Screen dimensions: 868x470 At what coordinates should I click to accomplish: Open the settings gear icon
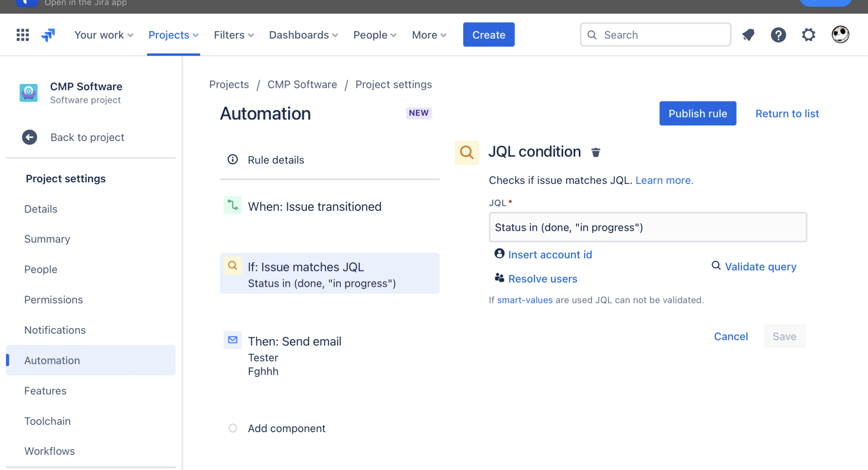(x=808, y=35)
